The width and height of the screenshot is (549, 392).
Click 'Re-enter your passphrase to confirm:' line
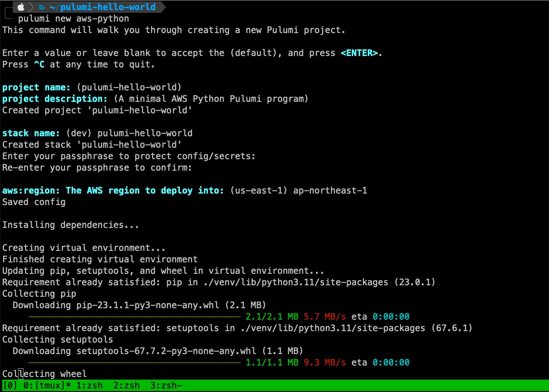[97, 168]
